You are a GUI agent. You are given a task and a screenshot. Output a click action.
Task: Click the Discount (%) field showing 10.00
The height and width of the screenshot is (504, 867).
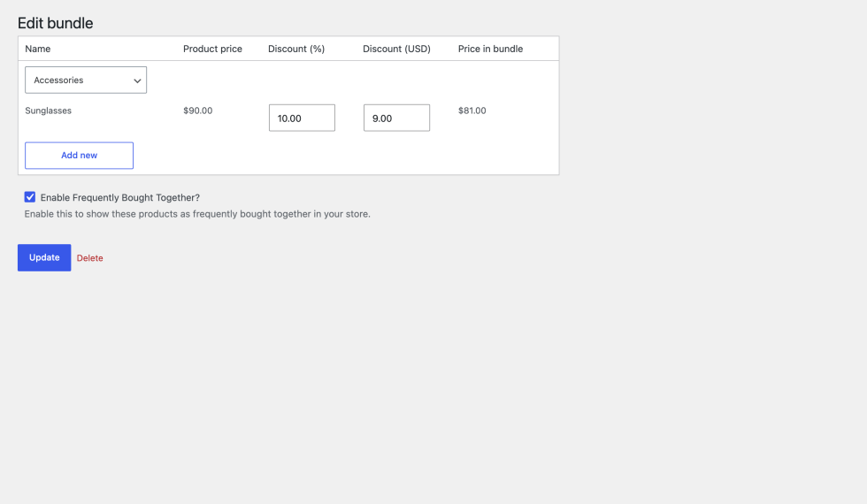(x=302, y=118)
